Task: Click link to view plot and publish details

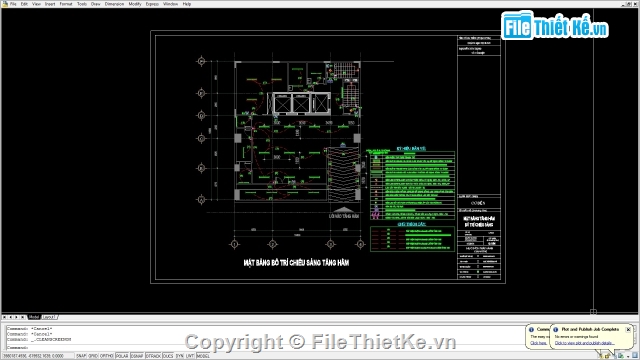Action: tap(584, 343)
